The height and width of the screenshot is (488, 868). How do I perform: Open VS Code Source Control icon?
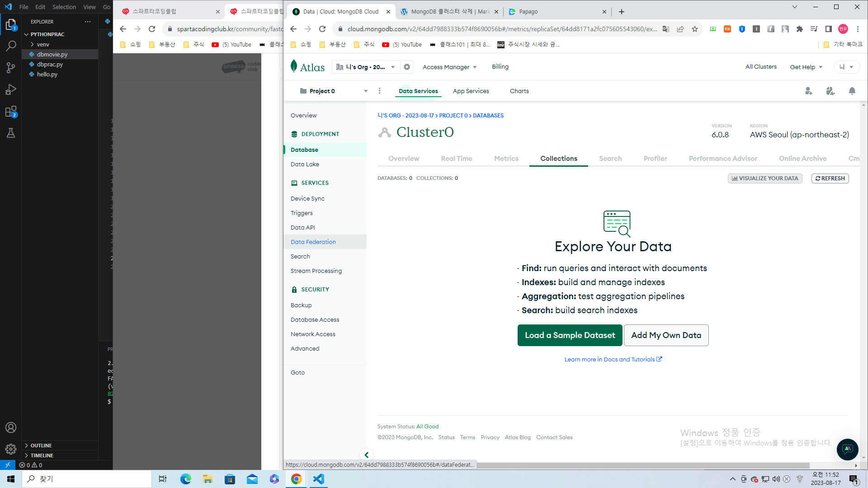pyautogui.click(x=11, y=68)
